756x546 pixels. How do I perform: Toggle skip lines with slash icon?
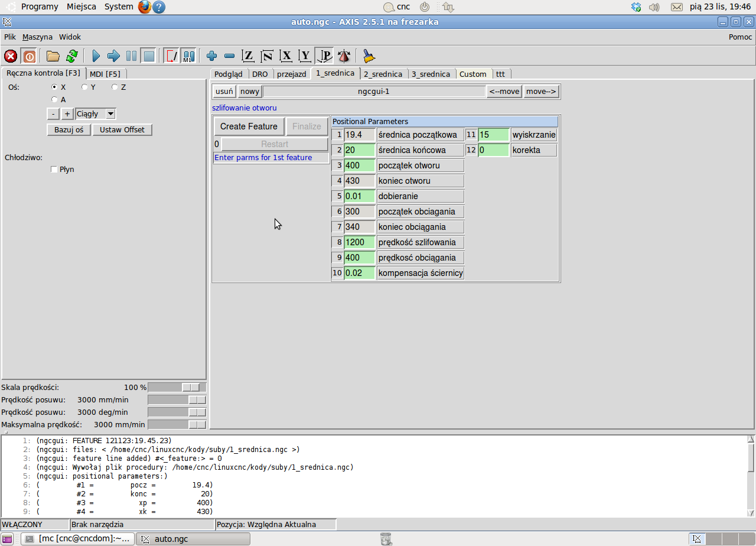tap(171, 56)
